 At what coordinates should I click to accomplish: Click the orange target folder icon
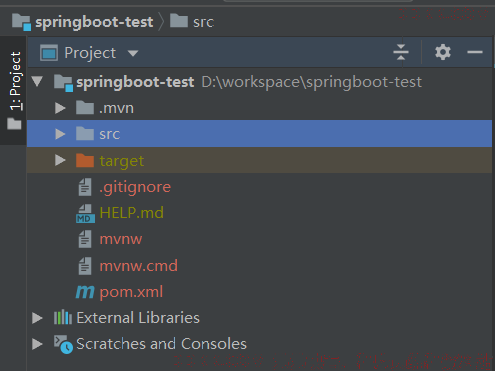(85, 160)
